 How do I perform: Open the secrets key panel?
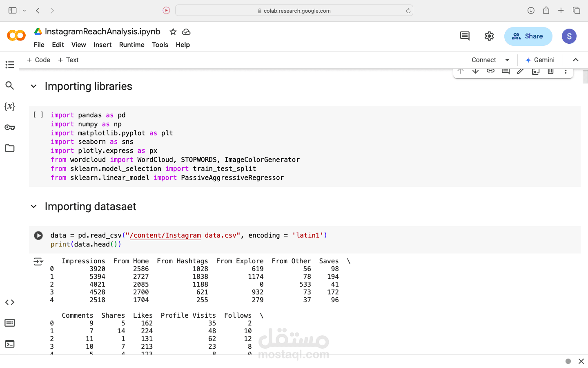tap(10, 128)
